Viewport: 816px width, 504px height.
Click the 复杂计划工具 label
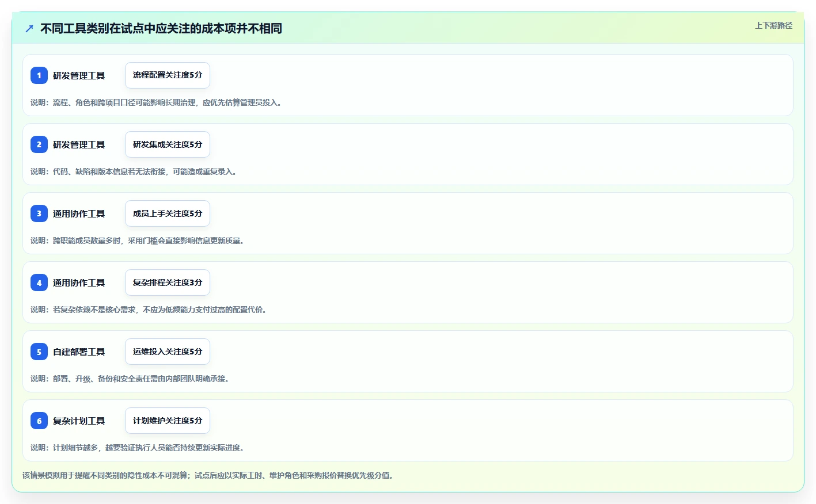[79, 421]
